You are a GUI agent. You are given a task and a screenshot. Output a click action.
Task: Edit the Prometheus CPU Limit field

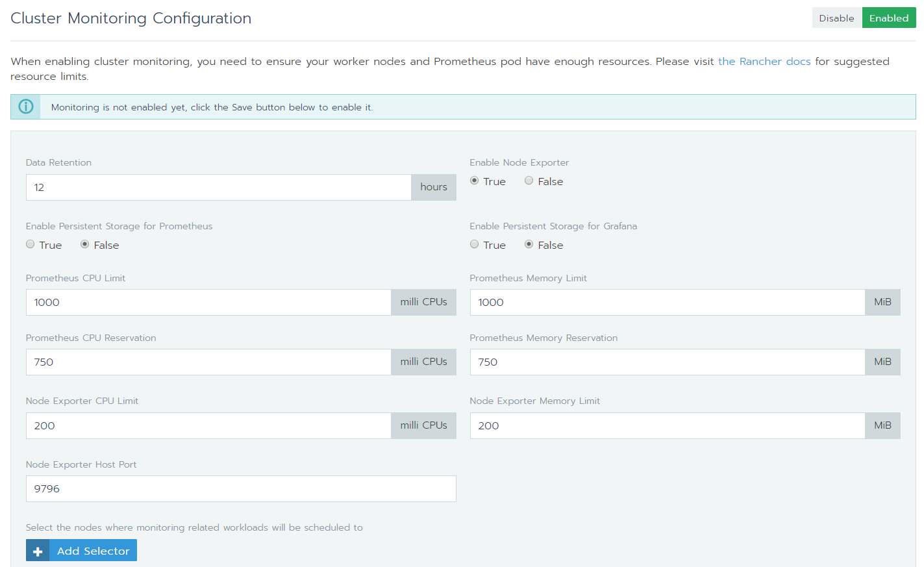[x=208, y=303]
